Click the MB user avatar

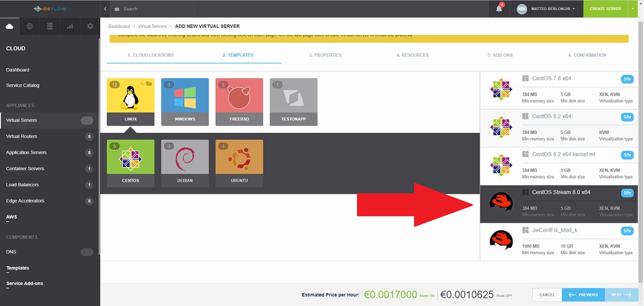point(522,9)
